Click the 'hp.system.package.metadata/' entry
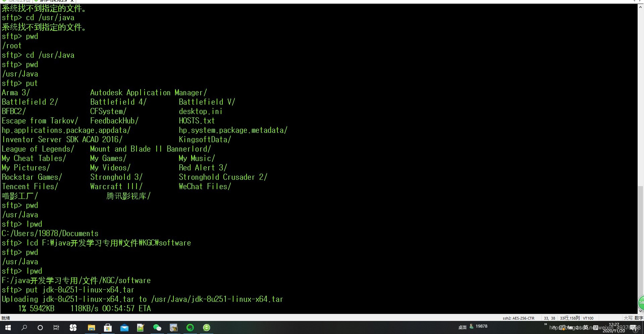Screen dimensions: 644x334 point(233,130)
